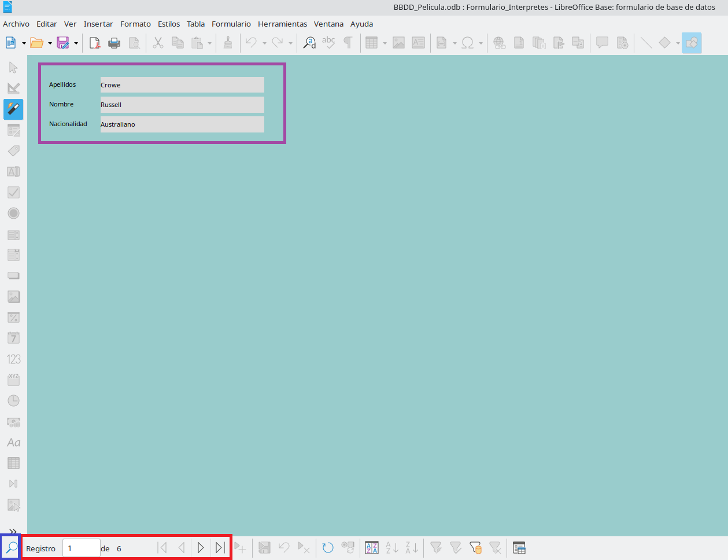The width and height of the screenshot is (728, 560).
Task: Click Find and Replace toolbar icon
Action: click(309, 43)
